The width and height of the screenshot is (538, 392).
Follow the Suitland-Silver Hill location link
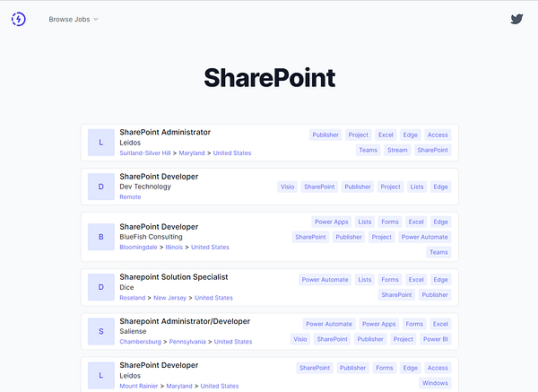144,153
